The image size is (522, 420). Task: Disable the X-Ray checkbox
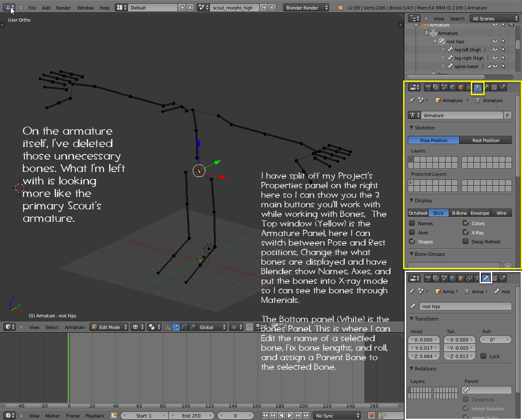465,233
